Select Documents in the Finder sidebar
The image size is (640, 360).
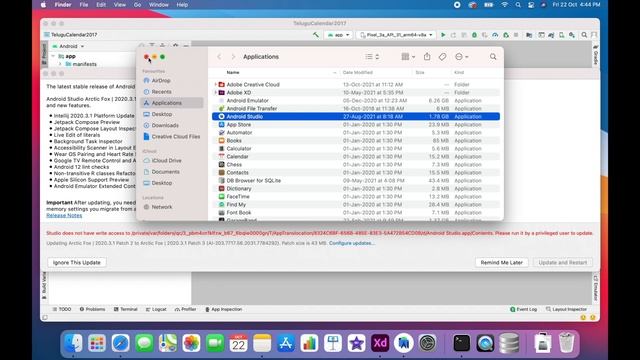coord(165,172)
